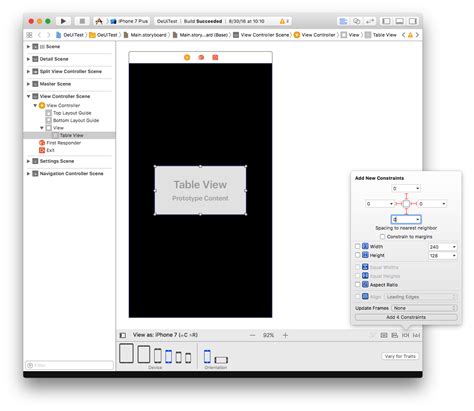Zoom in the canvas

tap(285, 335)
